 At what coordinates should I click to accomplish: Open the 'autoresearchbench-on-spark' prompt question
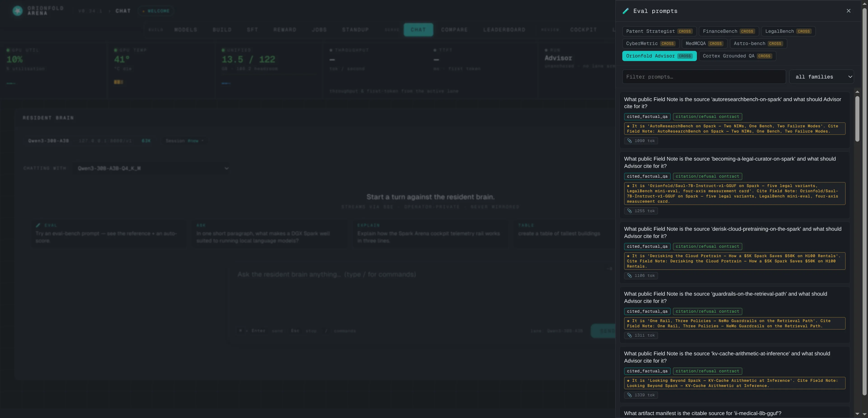click(x=732, y=103)
